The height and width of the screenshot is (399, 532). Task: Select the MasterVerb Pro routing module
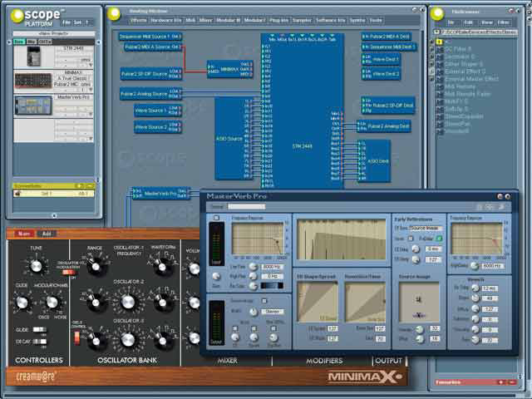160,194
